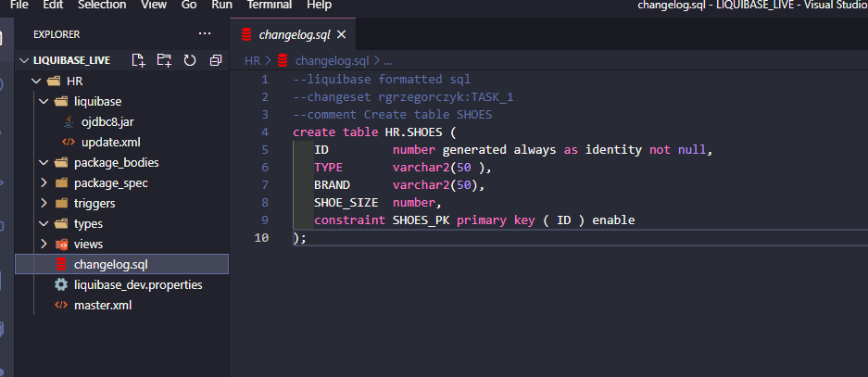Click the triggers folder icon

point(61,203)
